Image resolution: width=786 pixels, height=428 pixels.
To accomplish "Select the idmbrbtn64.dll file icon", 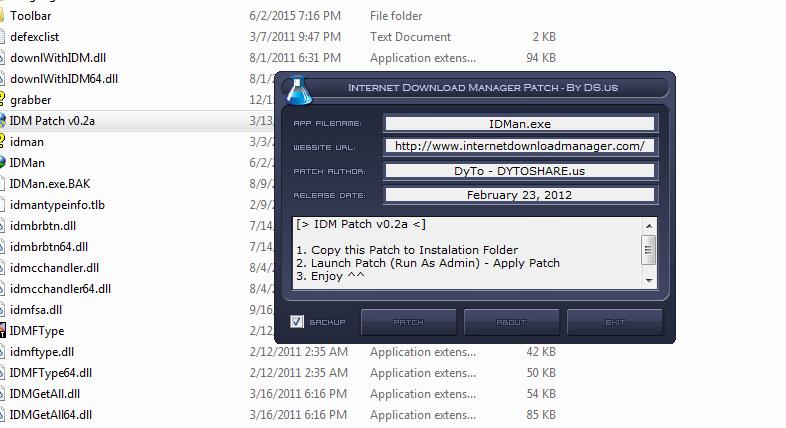I will point(2,247).
